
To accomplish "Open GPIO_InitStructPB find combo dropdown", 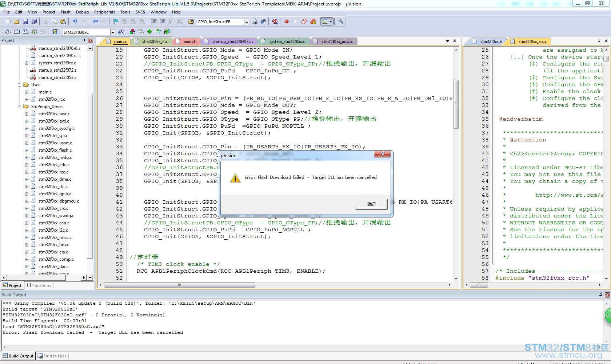I will (x=246, y=22).
